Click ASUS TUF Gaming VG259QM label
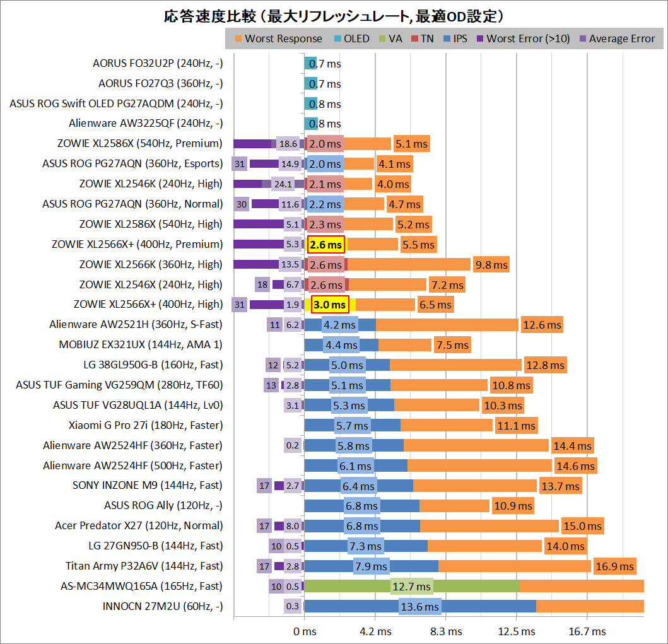668x644 pixels. click(x=119, y=385)
